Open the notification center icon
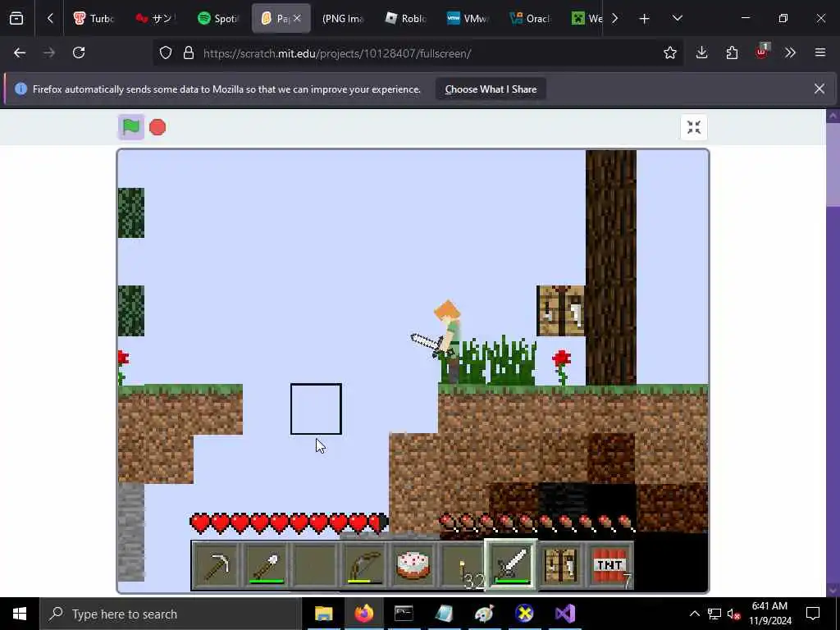Viewport: 840px width, 630px height. tap(813, 614)
